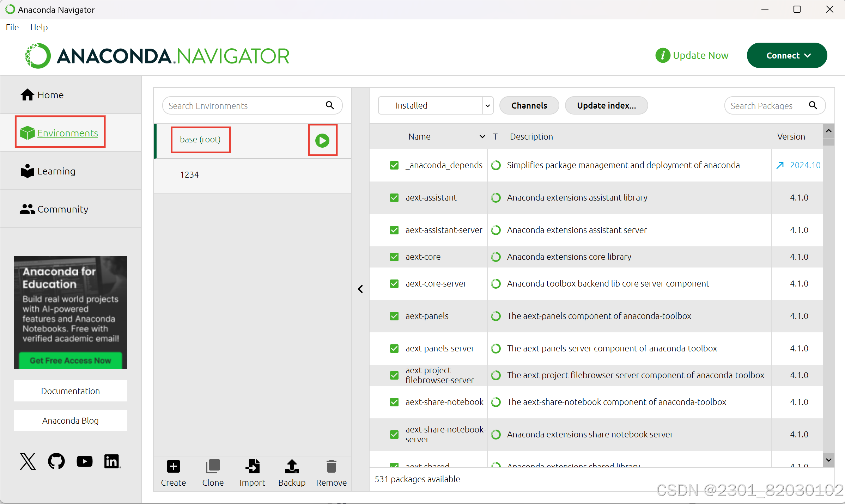The height and width of the screenshot is (504, 845).
Task: Click the Community people icon
Action: [27, 209]
